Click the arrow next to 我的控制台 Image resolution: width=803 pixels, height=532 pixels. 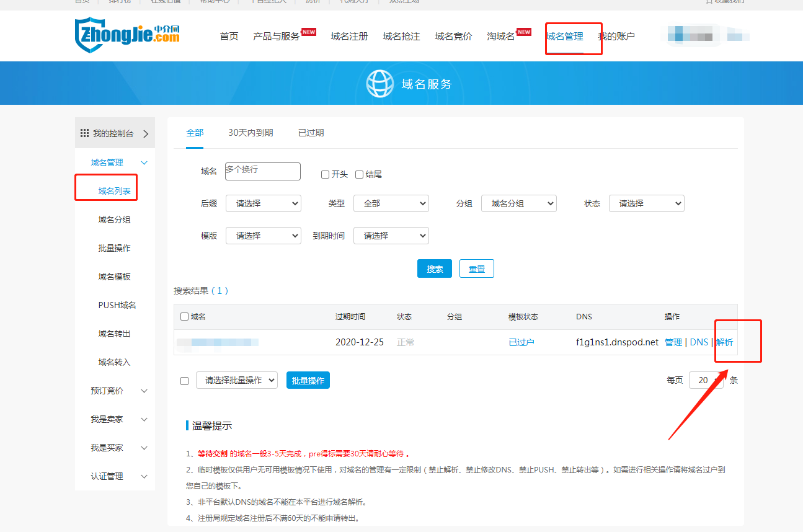coord(146,134)
